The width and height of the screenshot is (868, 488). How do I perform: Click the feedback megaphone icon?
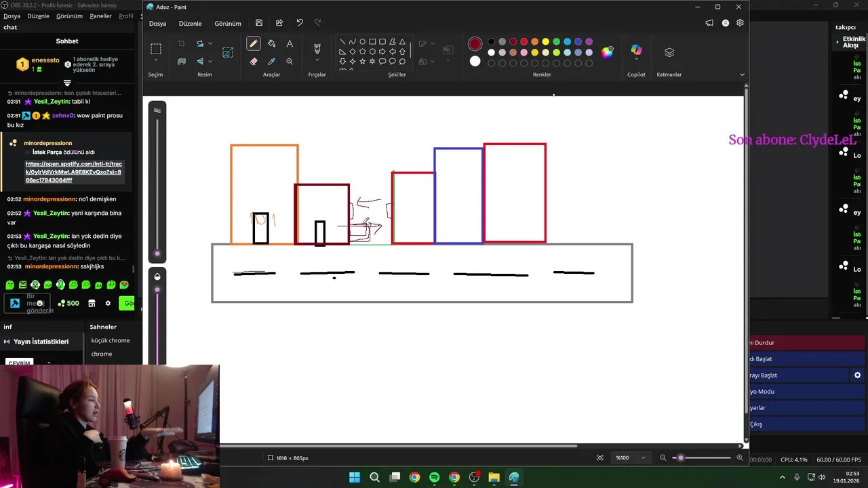pyautogui.click(x=709, y=23)
